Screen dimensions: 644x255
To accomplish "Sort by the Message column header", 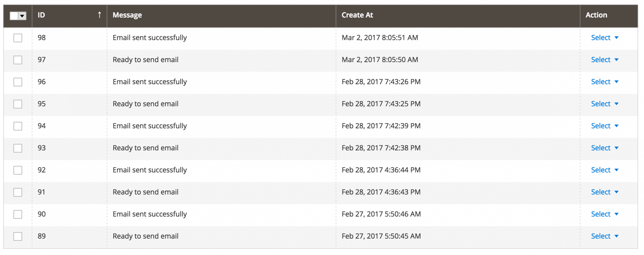I will click(127, 15).
